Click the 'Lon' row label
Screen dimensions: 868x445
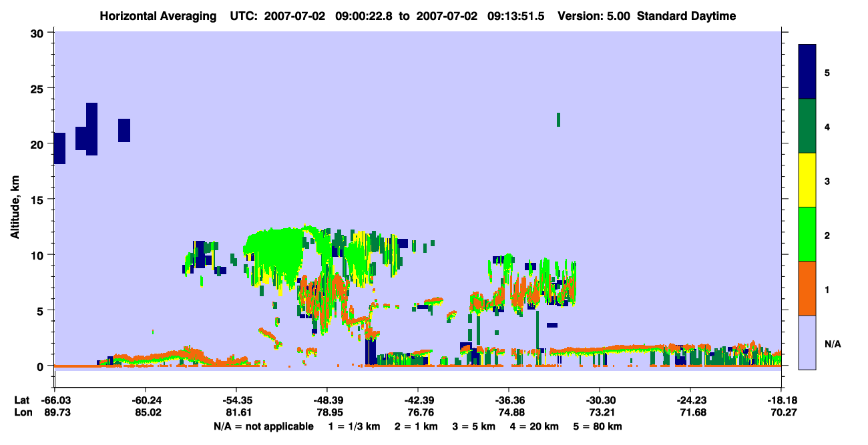(x=22, y=413)
